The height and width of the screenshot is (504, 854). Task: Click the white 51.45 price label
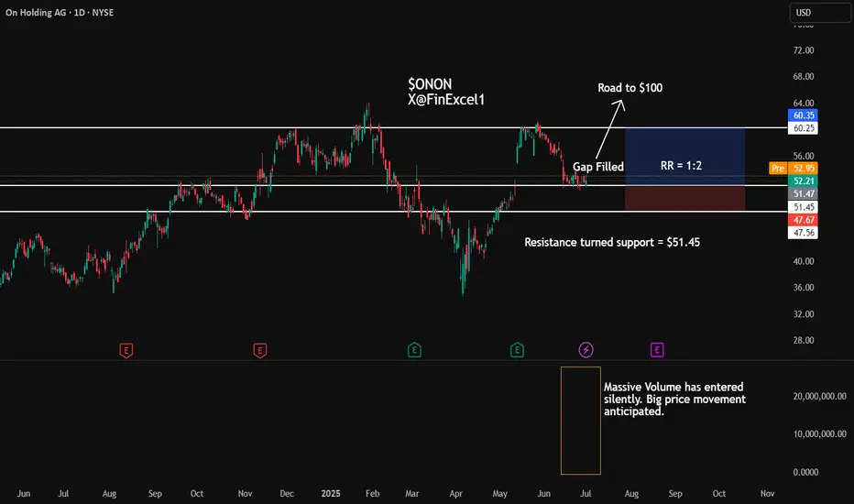[x=803, y=207]
